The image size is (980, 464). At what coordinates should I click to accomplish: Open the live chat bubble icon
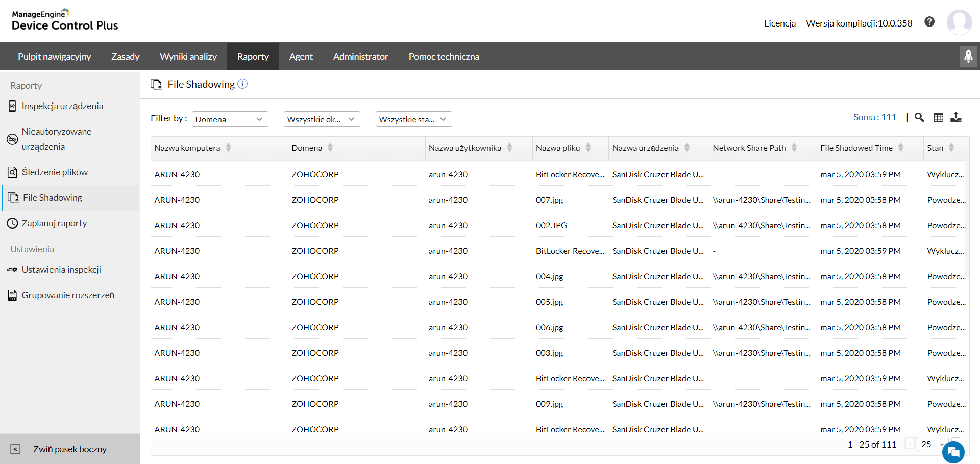pos(953,452)
